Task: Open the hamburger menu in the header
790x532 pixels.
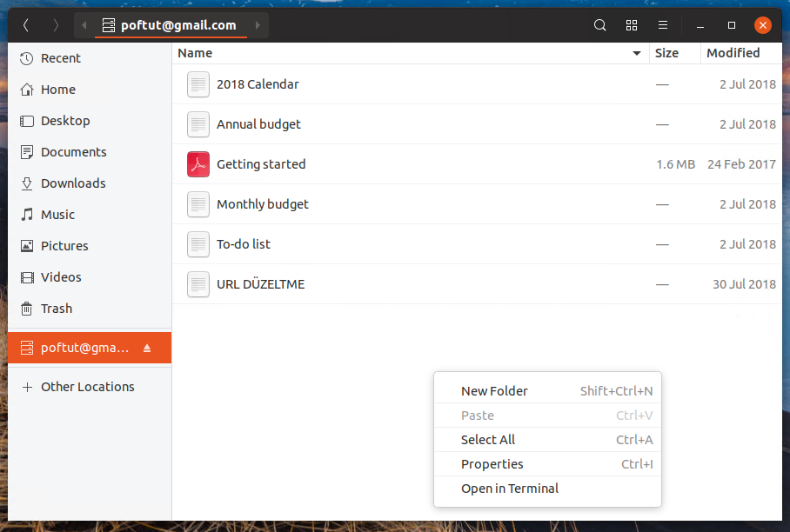Action: pyautogui.click(x=663, y=25)
